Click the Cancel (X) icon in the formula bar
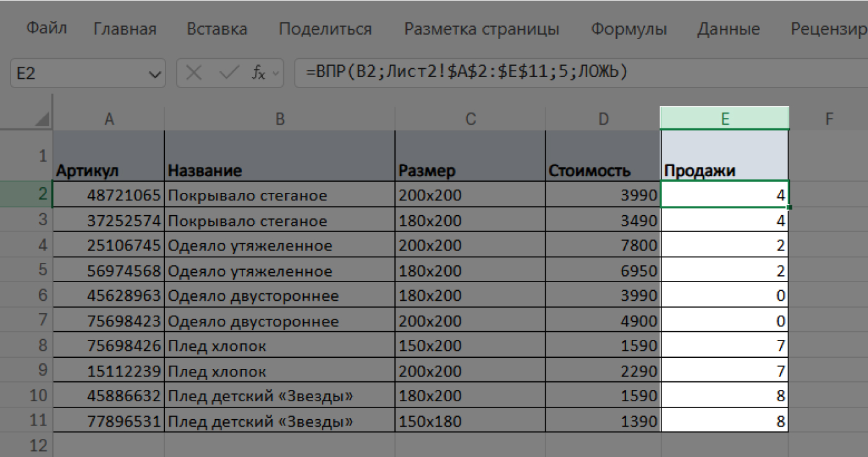Image resolution: width=868 pixels, height=457 pixels. [193, 73]
